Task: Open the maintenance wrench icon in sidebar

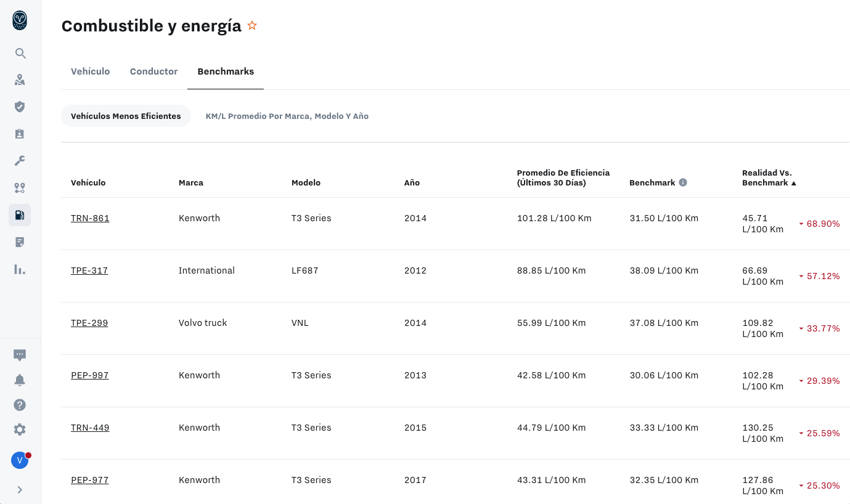Action: 20,161
